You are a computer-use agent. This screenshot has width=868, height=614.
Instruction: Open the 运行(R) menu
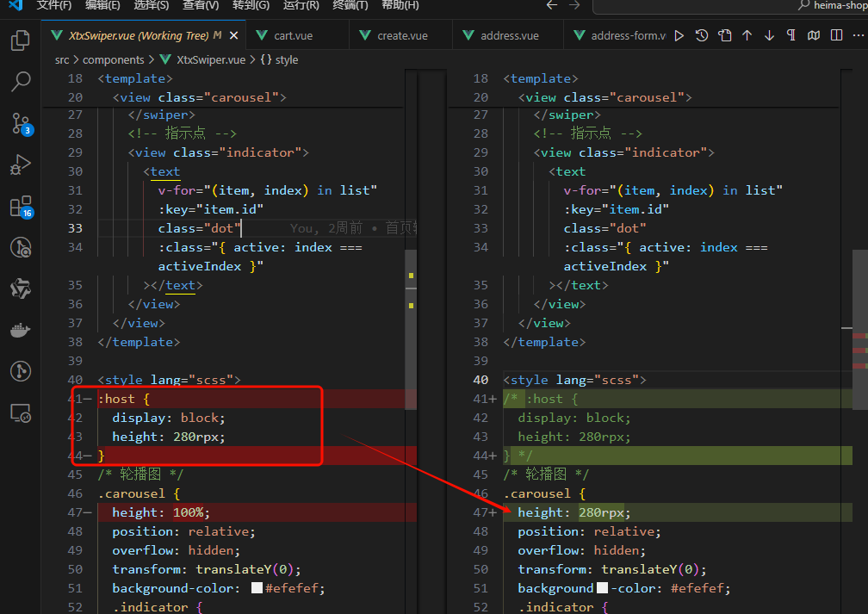point(301,5)
